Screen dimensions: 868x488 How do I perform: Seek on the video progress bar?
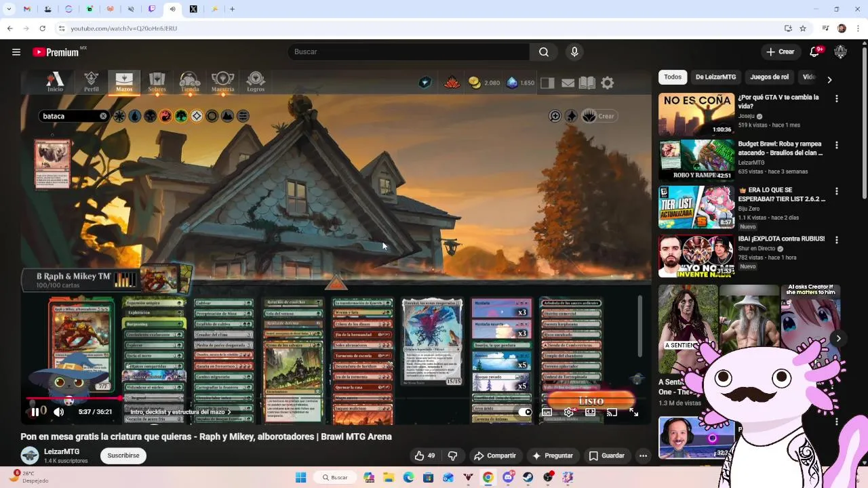336,399
